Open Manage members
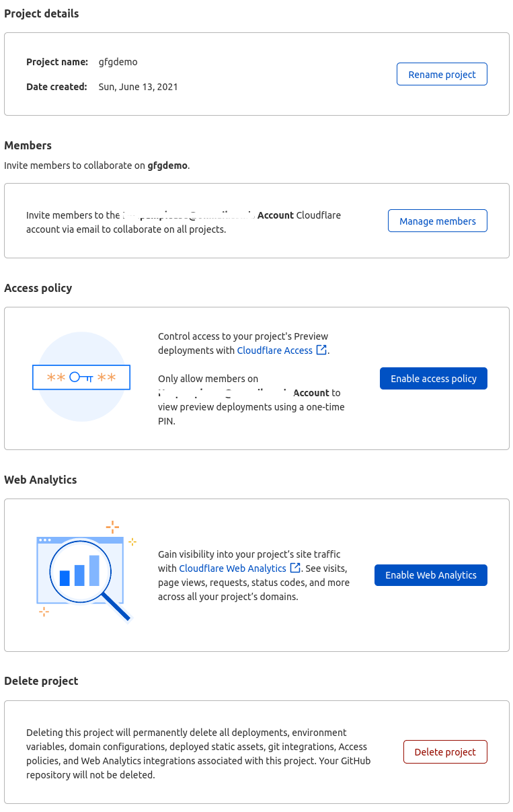Screen dimensions: 513x812 tap(437, 220)
